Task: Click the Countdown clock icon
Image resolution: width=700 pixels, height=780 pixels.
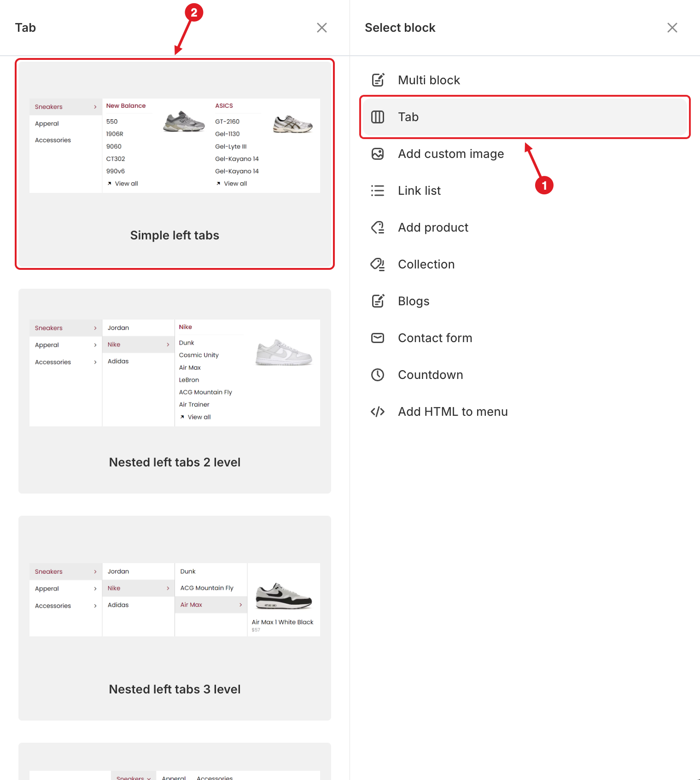Action: [x=378, y=375]
